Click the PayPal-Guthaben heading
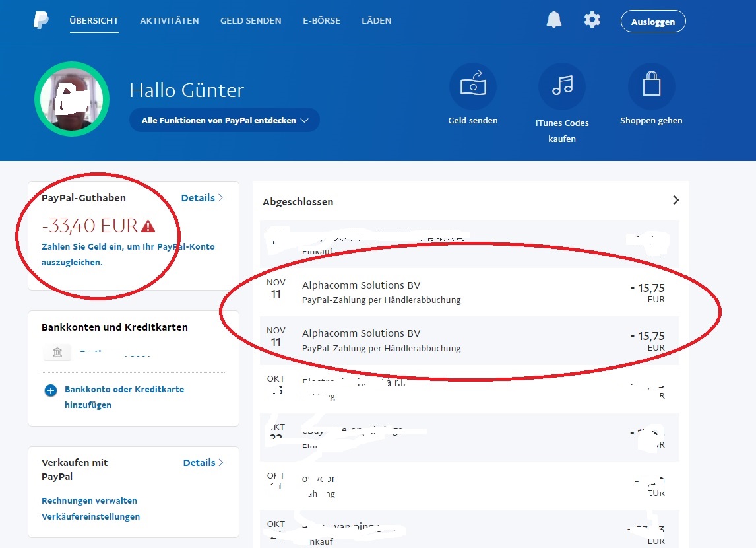 [83, 198]
